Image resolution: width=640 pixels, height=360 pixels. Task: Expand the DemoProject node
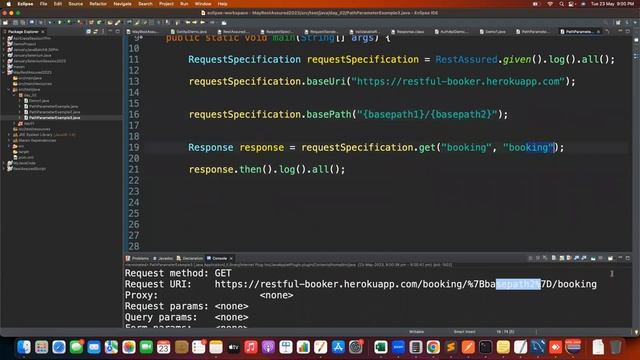[x=4, y=44]
